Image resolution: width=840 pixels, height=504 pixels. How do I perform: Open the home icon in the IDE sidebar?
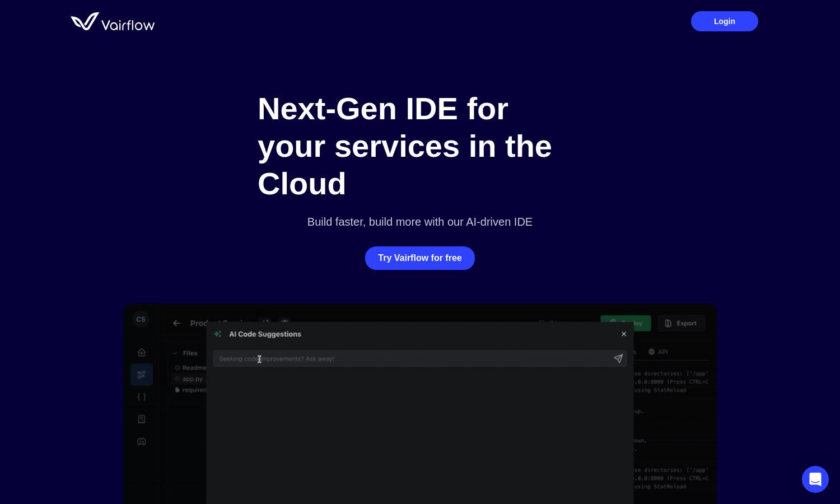point(142,352)
